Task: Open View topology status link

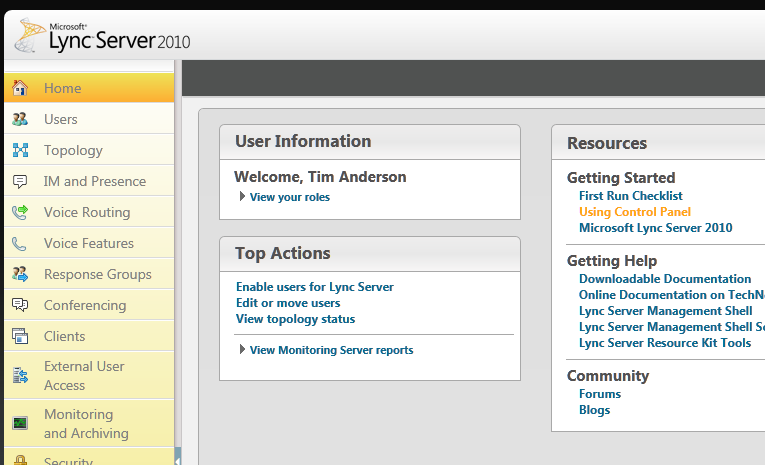Action: (x=295, y=319)
